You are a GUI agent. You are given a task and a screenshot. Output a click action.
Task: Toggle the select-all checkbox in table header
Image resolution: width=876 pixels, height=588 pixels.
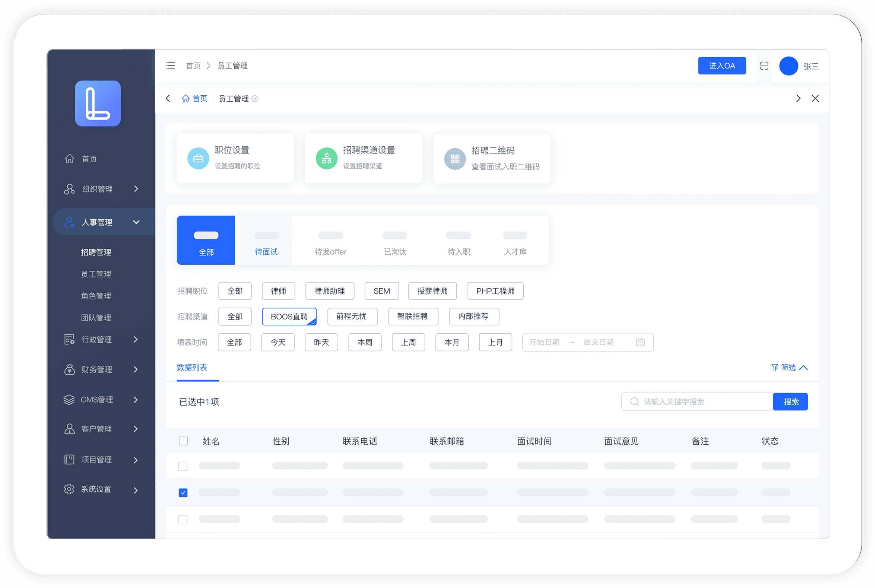click(x=183, y=441)
